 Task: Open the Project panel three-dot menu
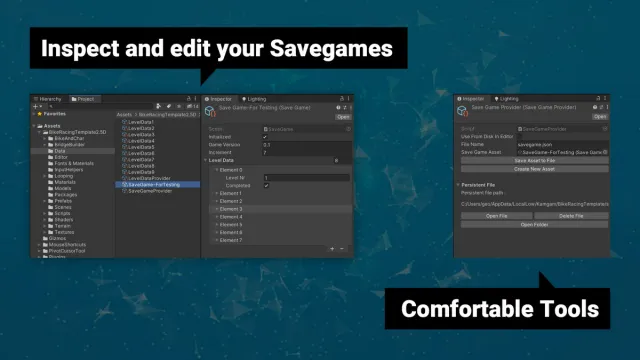196,98
